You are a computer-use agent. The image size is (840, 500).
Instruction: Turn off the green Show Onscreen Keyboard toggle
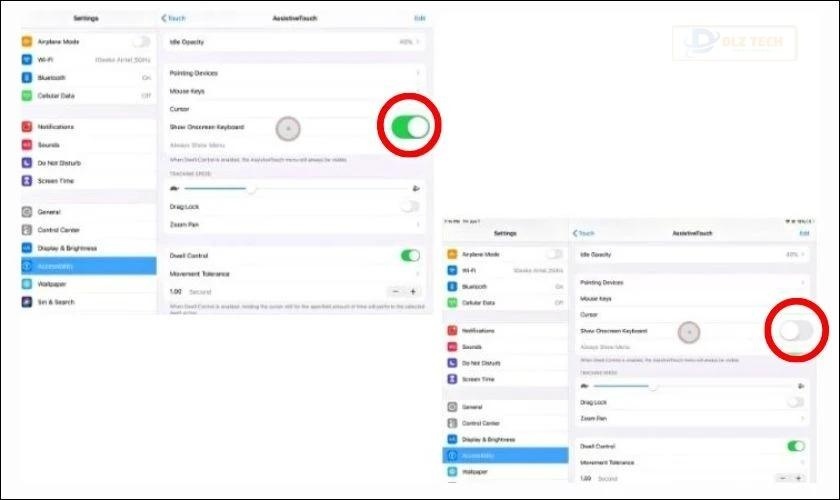click(408, 127)
